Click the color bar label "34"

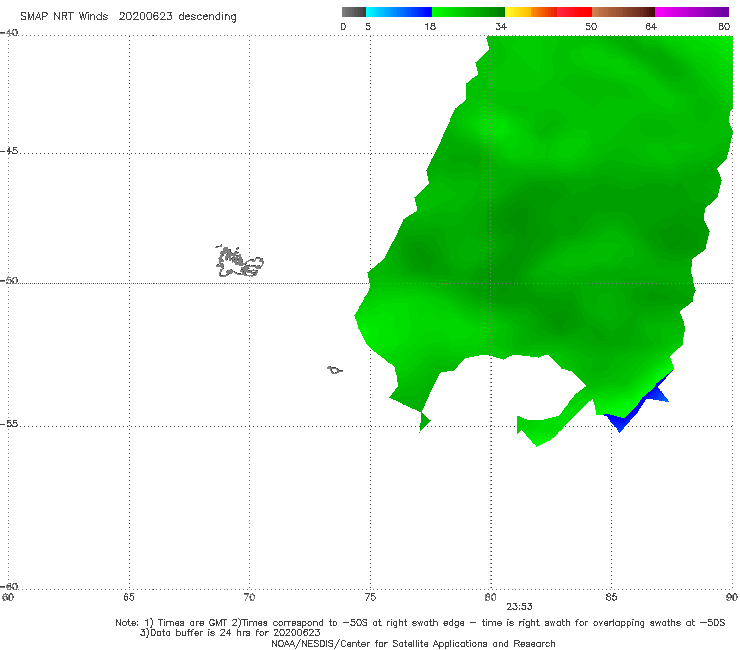(x=501, y=26)
